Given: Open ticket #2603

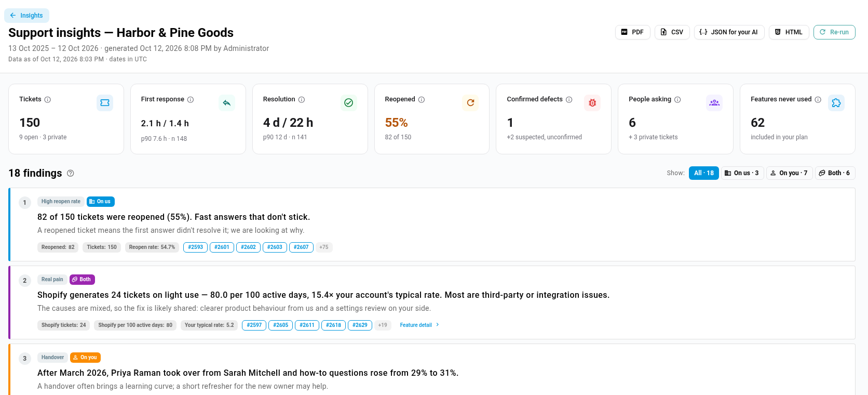Looking at the screenshot, I should 275,247.
